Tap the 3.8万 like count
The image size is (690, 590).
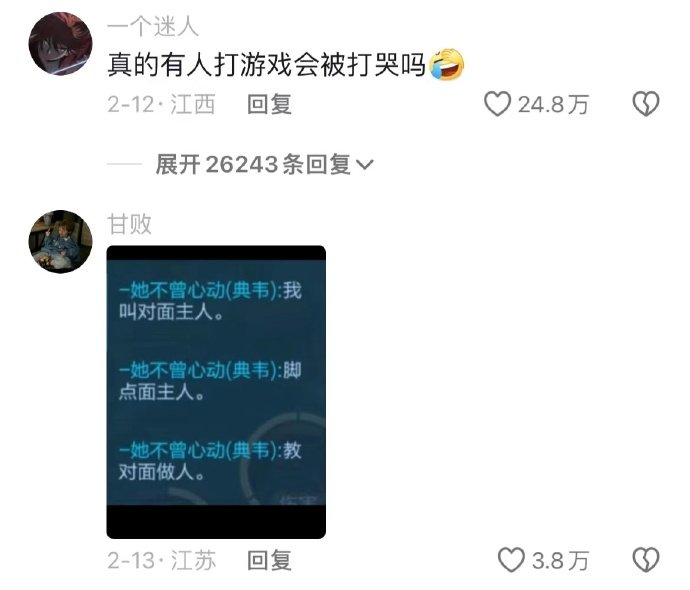click(x=560, y=561)
